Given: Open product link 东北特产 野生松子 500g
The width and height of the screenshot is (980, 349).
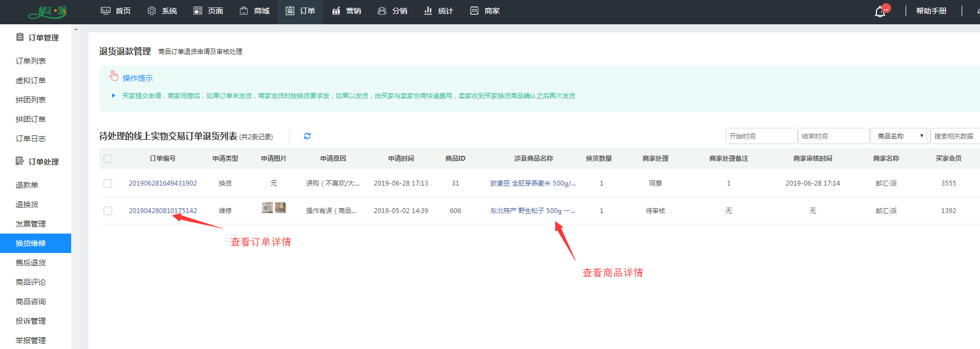Looking at the screenshot, I should [533, 211].
